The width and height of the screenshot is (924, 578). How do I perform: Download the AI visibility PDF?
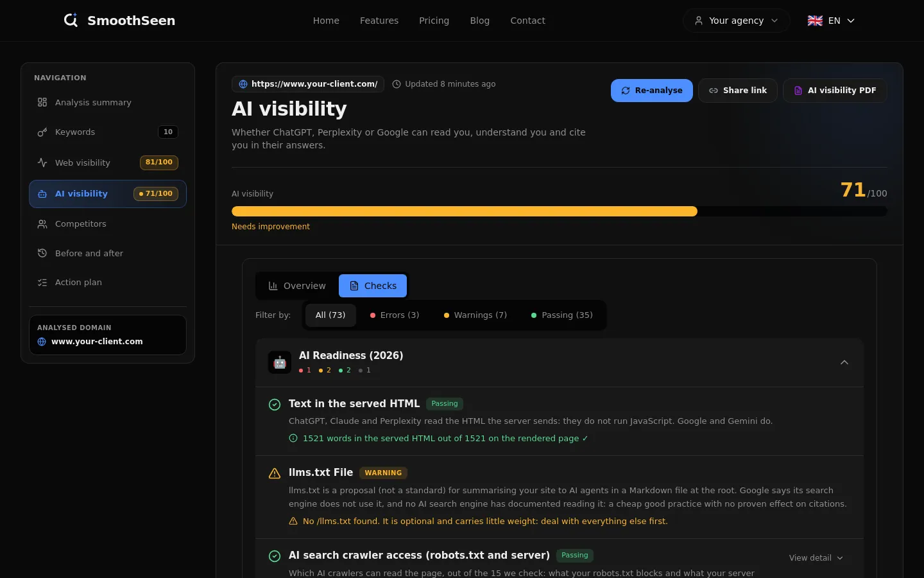835,91
